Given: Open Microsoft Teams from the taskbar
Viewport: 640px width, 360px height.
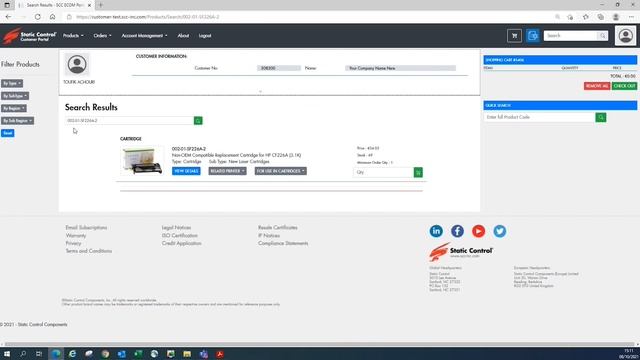Looking at the screenshot, I should tap(203, 354).
